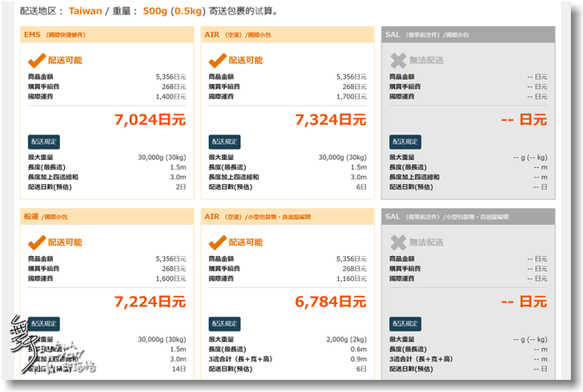Click EMS max weight "30,000g (30kg)"
583x392 pixels.
(162, 157)
